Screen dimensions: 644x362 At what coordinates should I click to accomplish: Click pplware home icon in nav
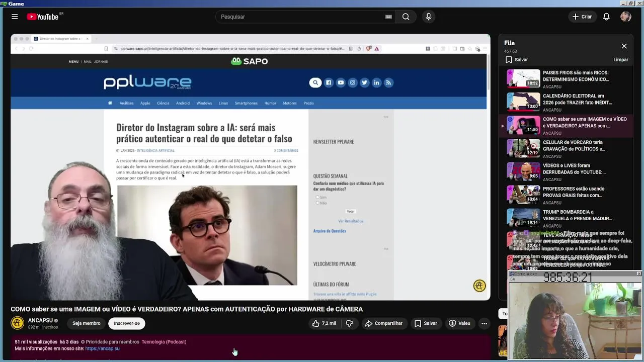[x=110, y=103]
